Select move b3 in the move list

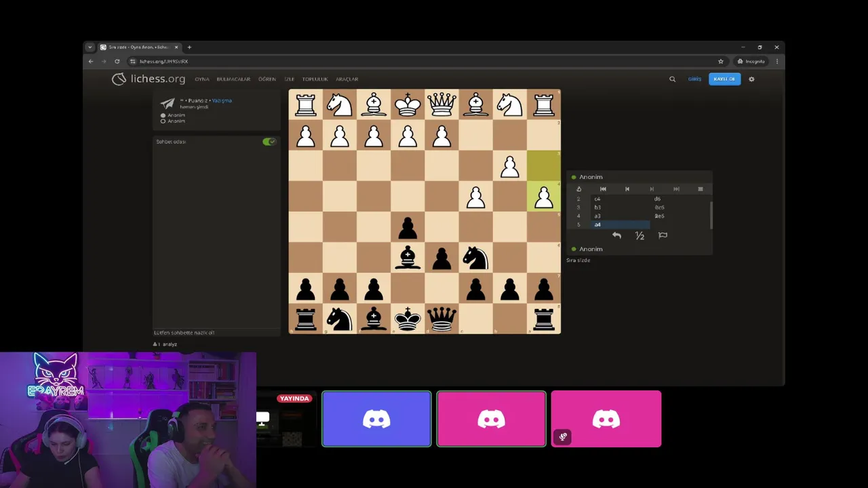coord(620,207)
